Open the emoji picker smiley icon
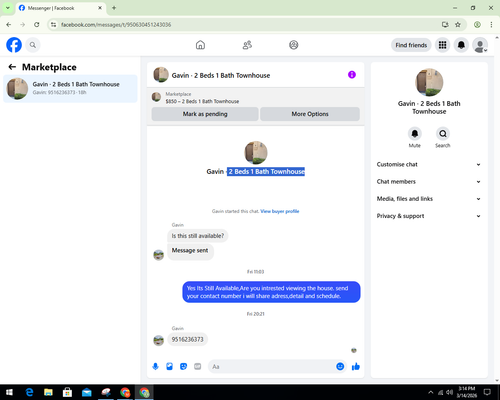The image size is (500, 400). (340, 367)
